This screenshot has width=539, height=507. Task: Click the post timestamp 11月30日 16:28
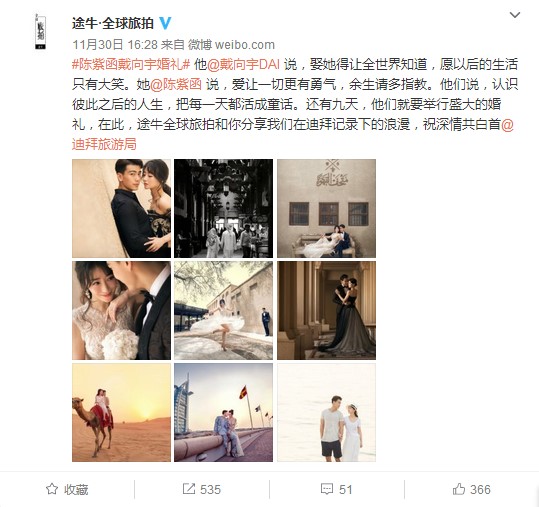click(x=115, y=44)
